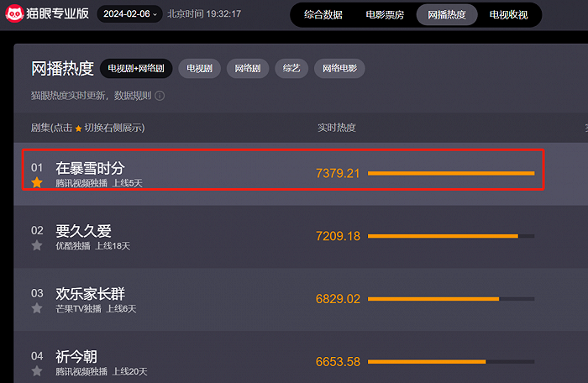
Task: Filter by 网络电影
Action: tap(339, 68)
